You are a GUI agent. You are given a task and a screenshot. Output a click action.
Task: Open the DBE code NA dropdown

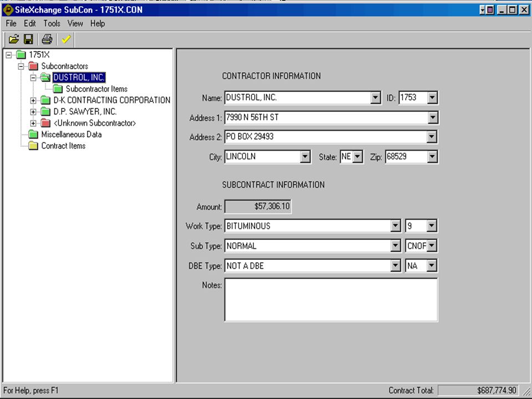(432, 265)
